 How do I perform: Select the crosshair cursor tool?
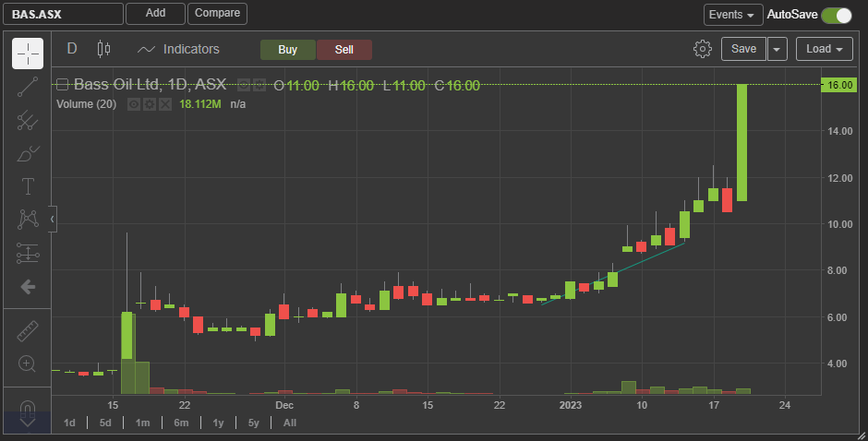pos(28,54)
